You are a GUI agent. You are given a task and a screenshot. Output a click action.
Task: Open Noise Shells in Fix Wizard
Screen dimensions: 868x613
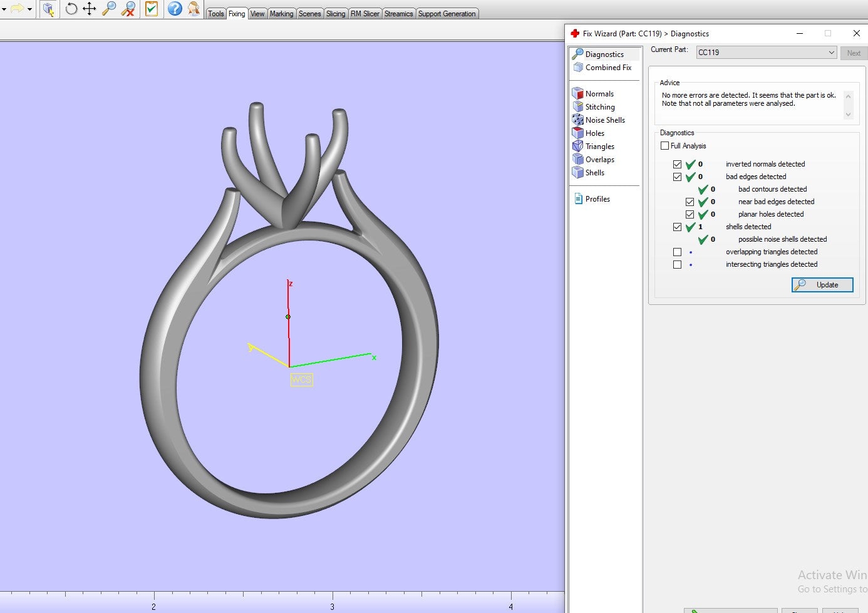[604, 120]
